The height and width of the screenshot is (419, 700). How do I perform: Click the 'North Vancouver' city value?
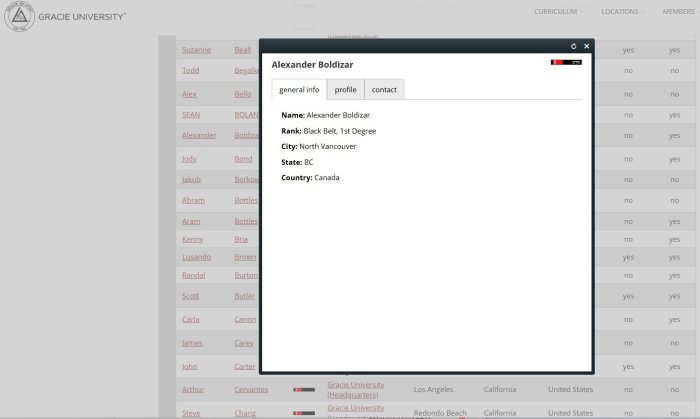[328, 146]
